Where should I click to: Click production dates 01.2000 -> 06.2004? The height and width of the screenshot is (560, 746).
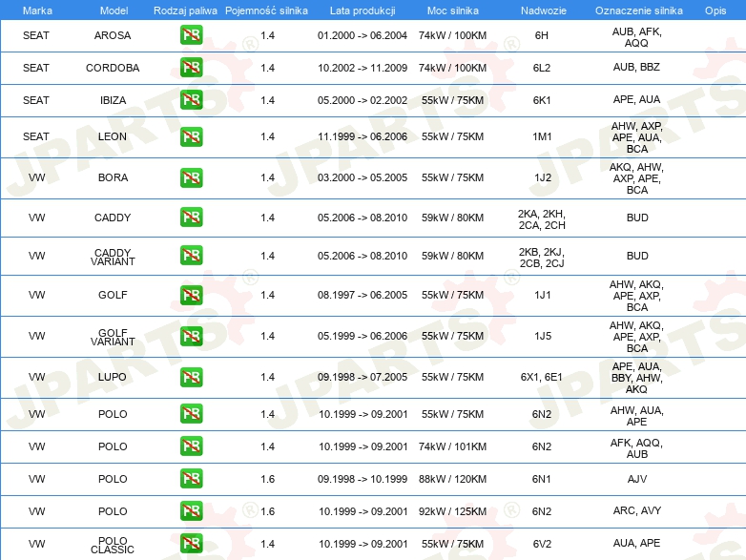coord(363,35)
